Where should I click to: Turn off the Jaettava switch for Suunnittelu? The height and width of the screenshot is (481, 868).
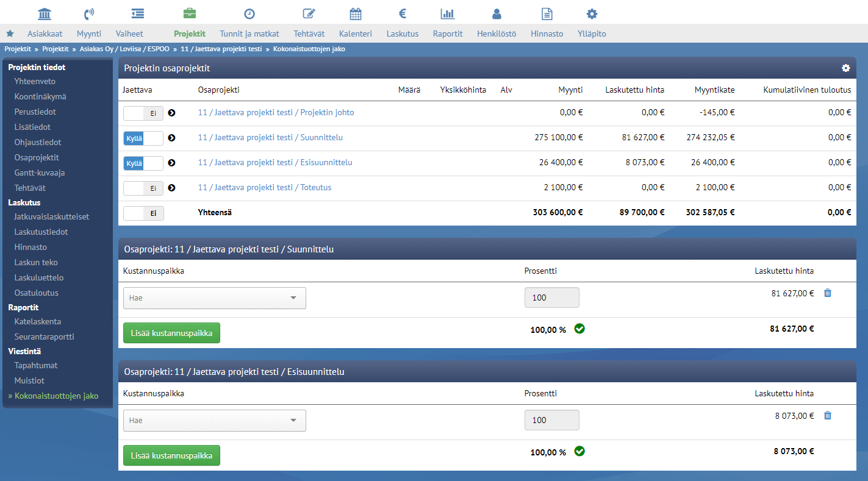coord(143,138)
